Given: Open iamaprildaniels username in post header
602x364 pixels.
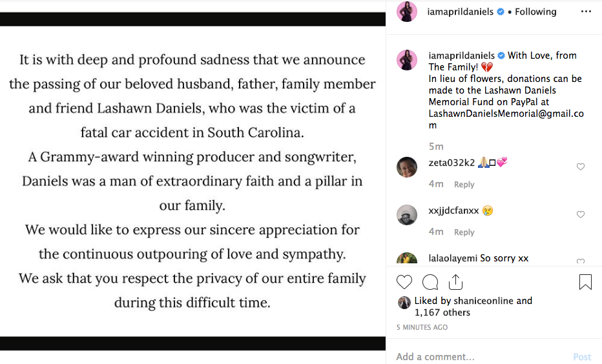Looking at the screenshot, I should pyautogui.click(x=461, y=12).
